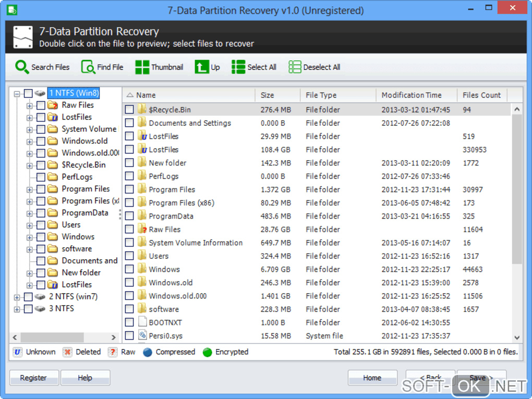This screenshot has height=399, width=532.
Task: Expand the 2 NTFS (win7) tree node
Action: [x=17, y=297]
